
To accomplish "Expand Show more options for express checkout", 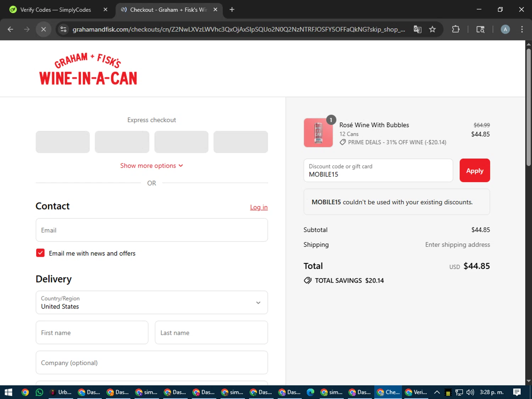I will tap(151, 166).
